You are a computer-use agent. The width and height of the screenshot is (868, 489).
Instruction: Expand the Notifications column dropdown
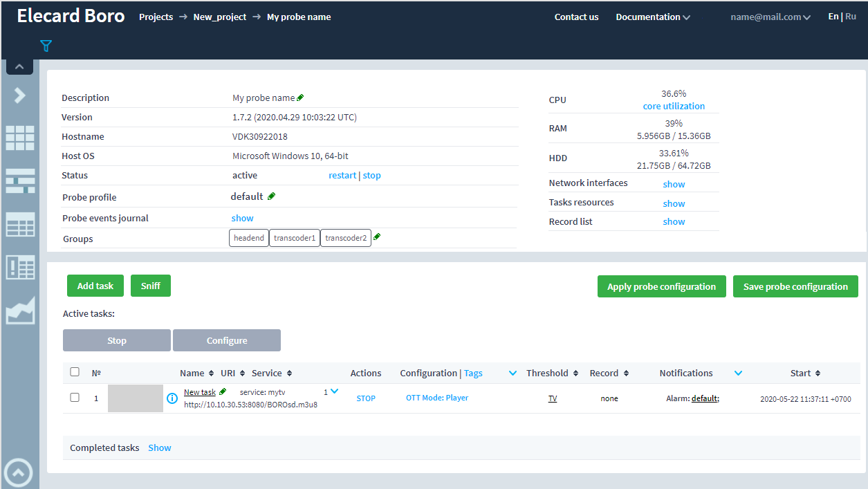pos(738,373)
